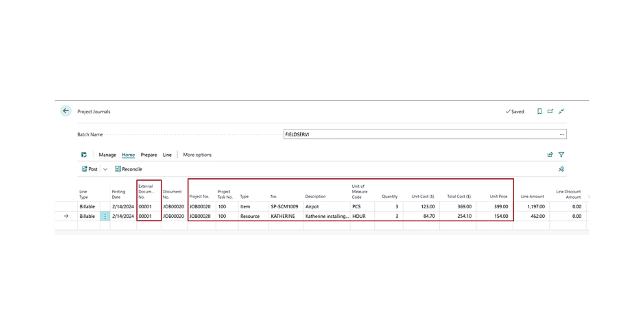Click the row selector arrow on Resource line
This screenshot has width=644, height=335.
coord(66,216)
